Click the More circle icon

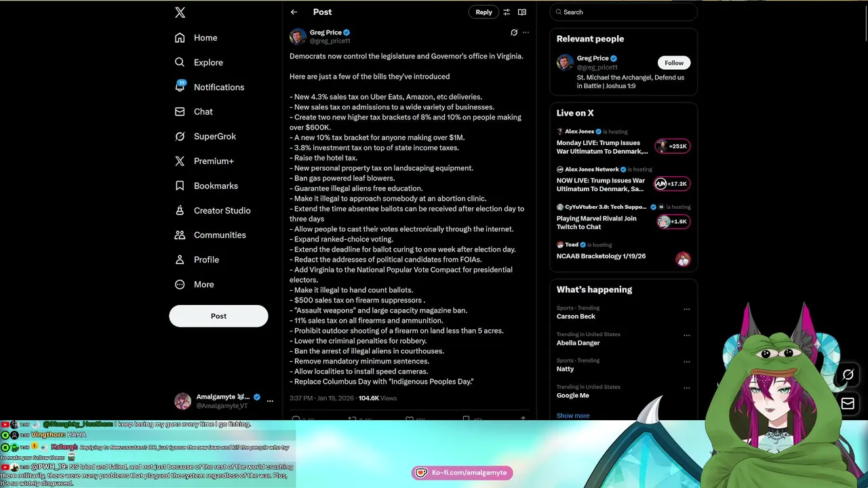[x=180, y=285]
